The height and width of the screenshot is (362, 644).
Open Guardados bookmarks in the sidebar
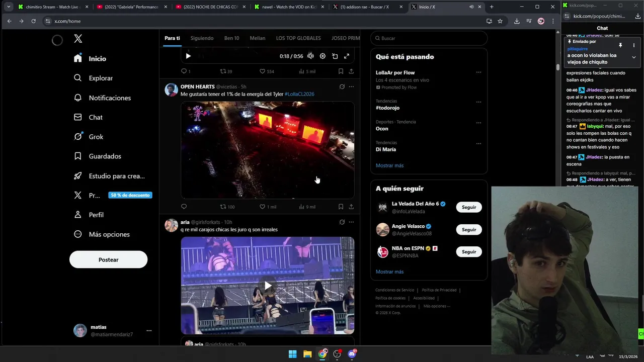(x=98, y=156)
